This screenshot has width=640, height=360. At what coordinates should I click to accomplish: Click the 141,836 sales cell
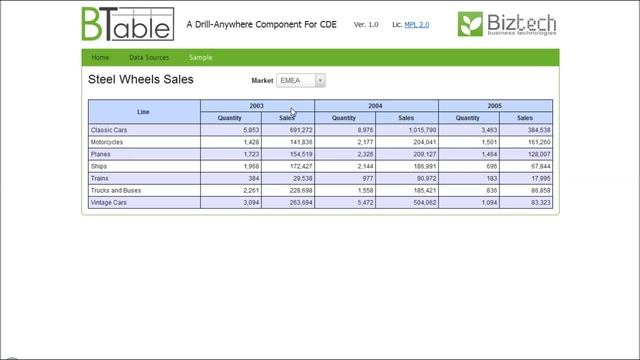(288, 142)
